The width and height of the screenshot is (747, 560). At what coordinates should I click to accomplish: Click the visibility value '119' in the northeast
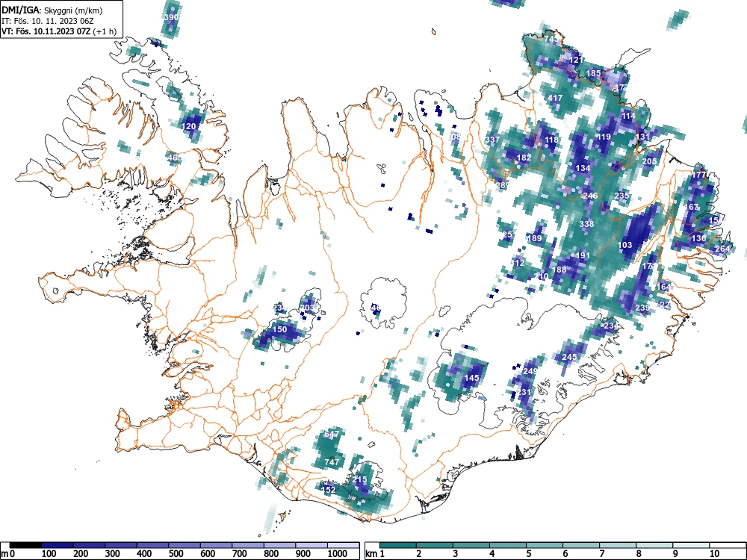[x=604, y=137]
